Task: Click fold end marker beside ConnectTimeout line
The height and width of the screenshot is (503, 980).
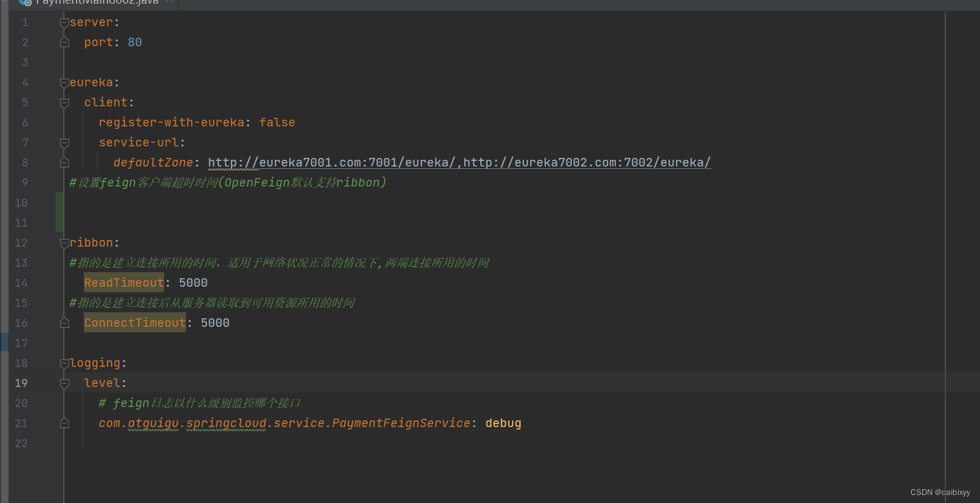Action: 64,323
